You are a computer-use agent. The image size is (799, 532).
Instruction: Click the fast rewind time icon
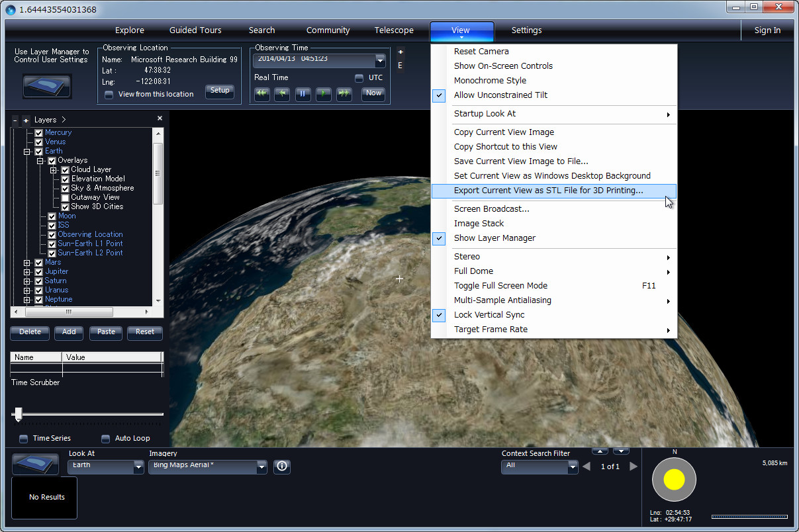pyautogui.click(x=262, y=93)
